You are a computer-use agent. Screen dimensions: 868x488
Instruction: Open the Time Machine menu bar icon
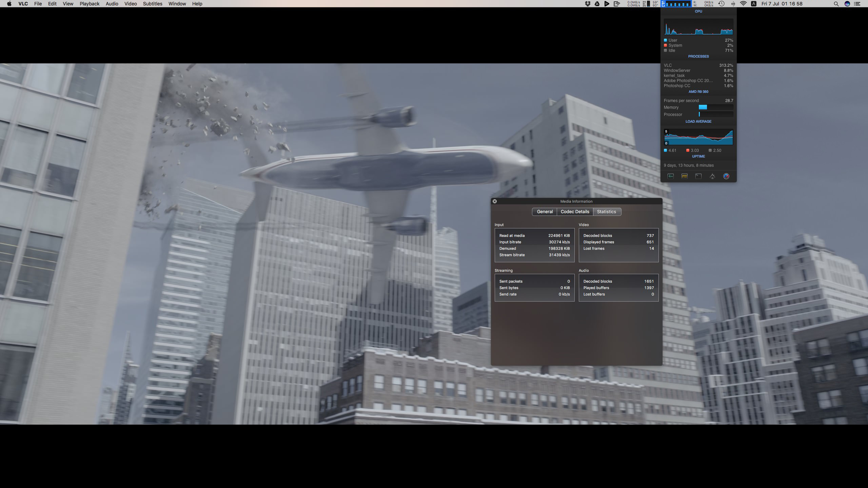coord(722,4)
